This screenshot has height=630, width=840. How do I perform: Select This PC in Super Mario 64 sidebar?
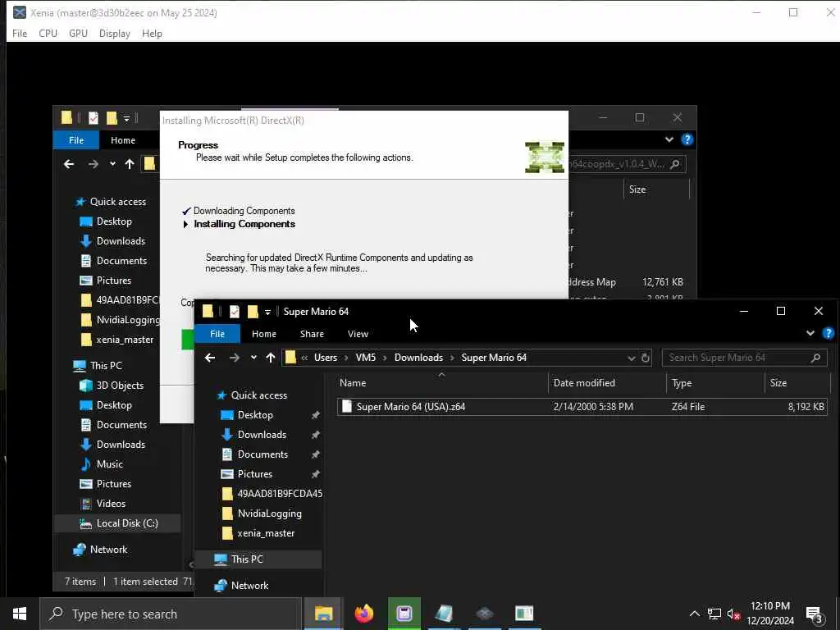[x=247, y=559]
